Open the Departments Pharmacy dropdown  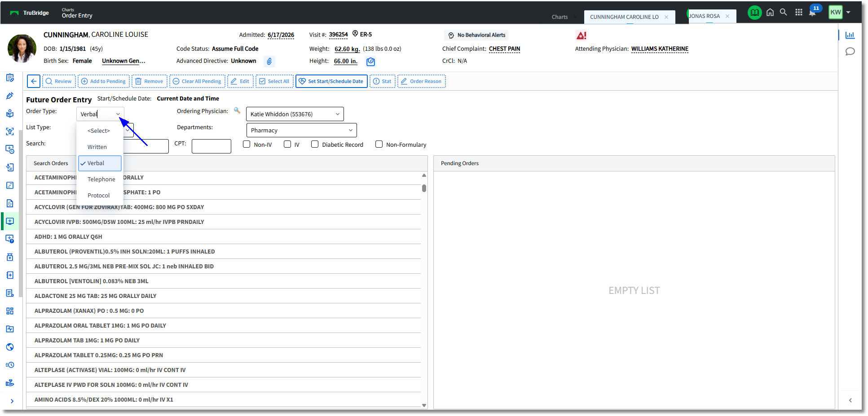click(302, 130)
